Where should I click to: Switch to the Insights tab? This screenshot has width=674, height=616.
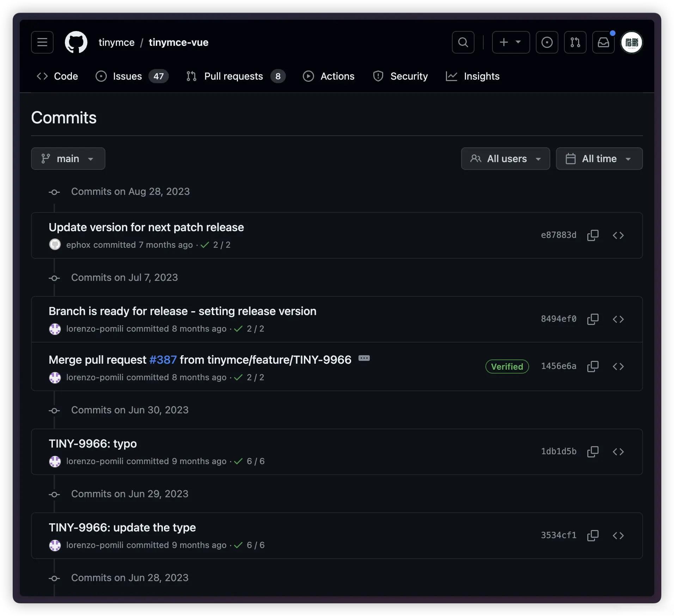pyautogui.click(x=473, y=76)
